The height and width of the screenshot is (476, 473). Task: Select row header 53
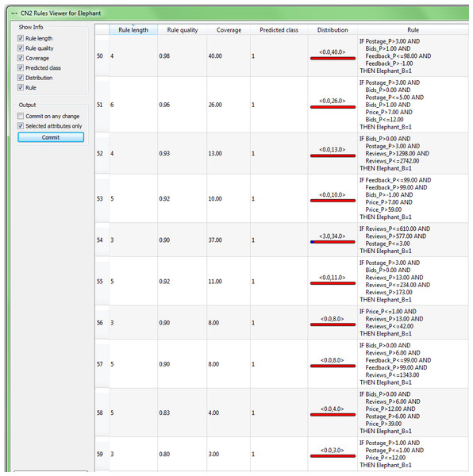point(102,198)
